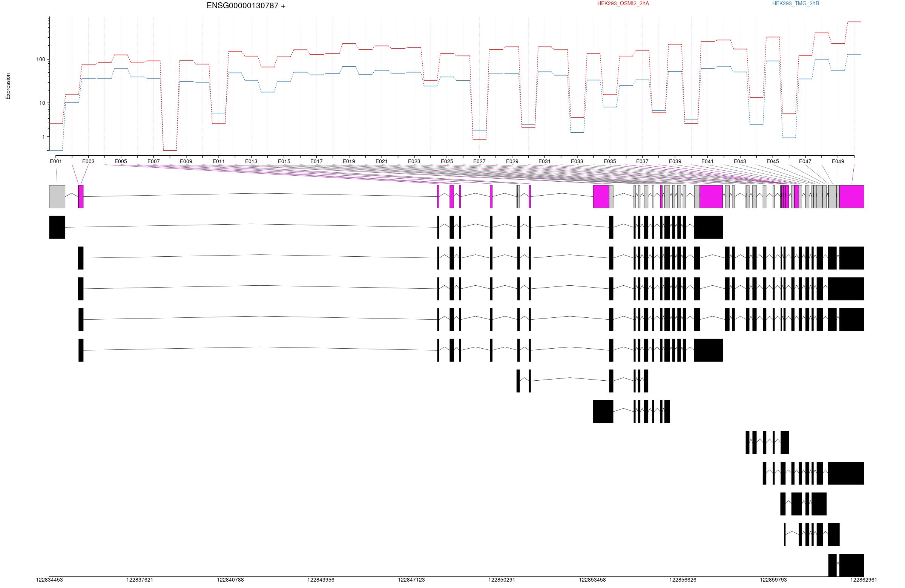Click exon bin label E001
Viewport: 905px width, 588px height.
tap(56, 161)
